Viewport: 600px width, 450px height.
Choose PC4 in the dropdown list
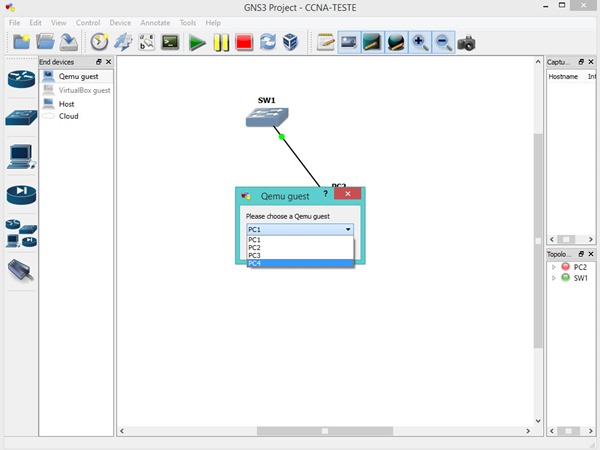coord(300,263)
